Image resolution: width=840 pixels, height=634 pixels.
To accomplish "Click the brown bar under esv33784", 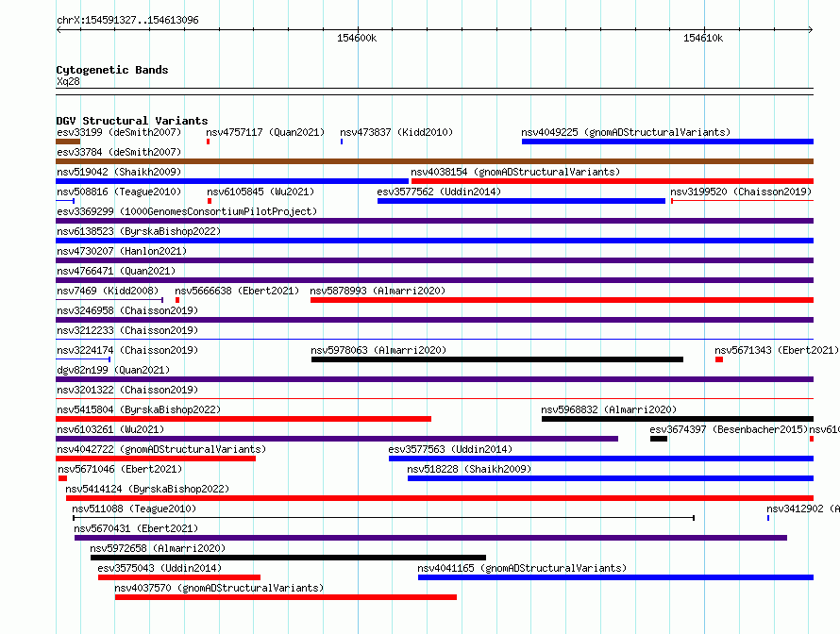I will click(x=434, y=161).
